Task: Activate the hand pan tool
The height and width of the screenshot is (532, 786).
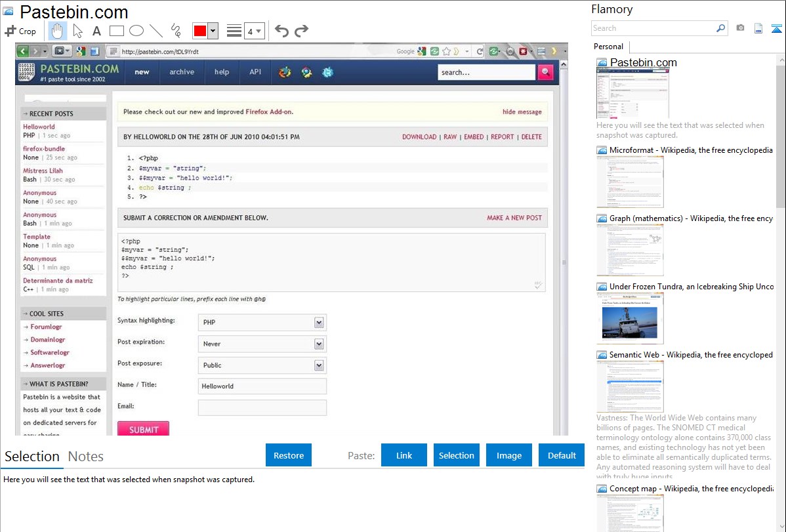Action: click(57, 31)
